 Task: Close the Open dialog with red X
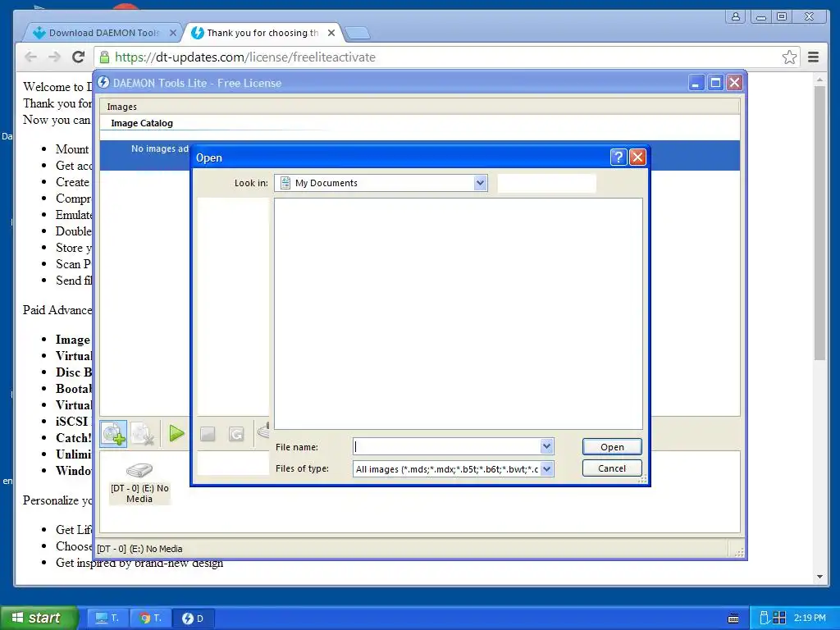(637, 157)
